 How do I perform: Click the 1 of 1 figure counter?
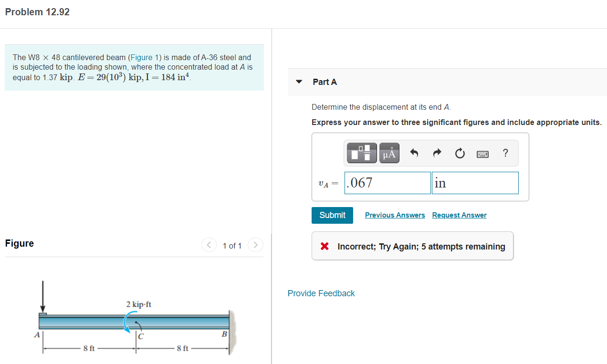pos(232,246)
